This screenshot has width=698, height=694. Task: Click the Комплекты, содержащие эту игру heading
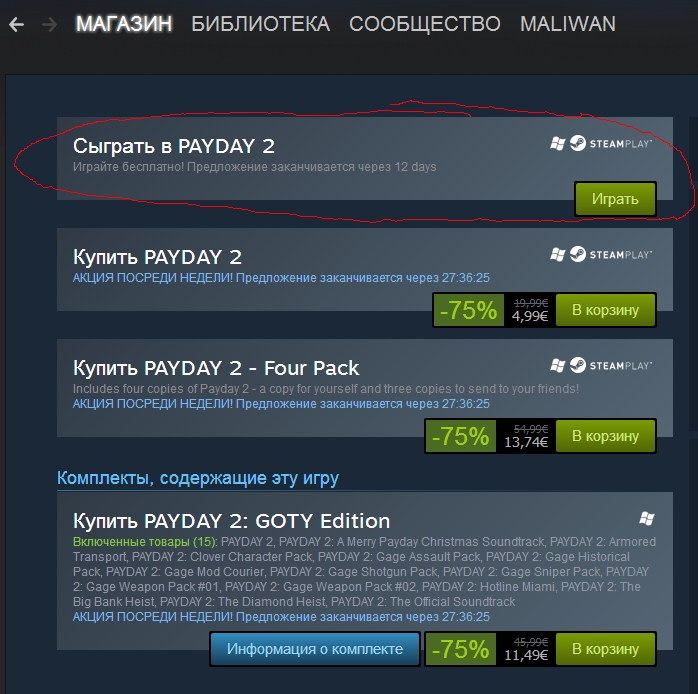point(198,478)
